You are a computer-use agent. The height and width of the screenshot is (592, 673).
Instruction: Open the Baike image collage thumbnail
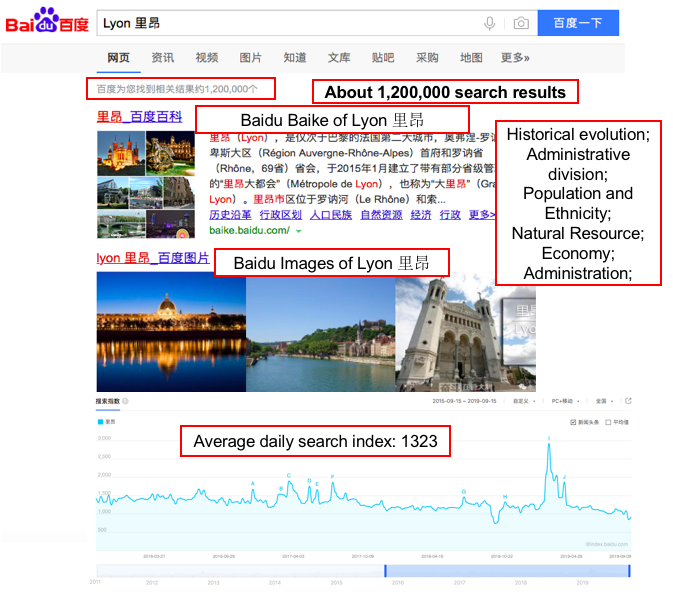[146, 185]
